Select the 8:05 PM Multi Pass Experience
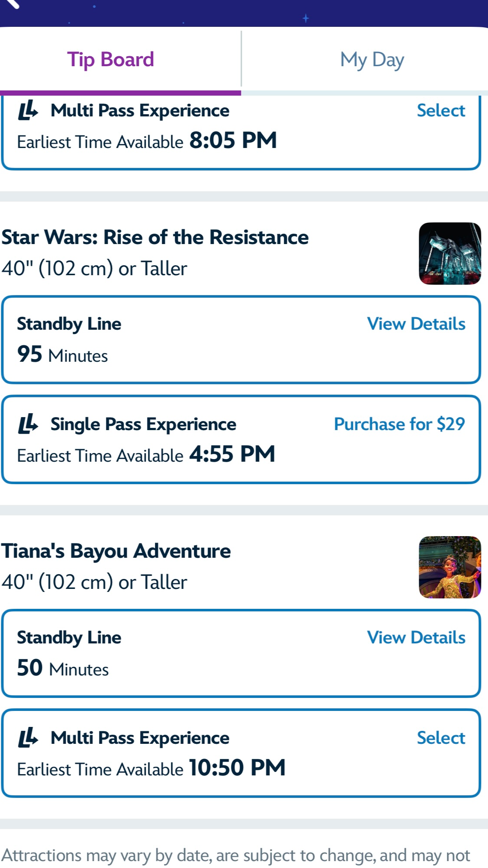This screenshot has height=868, width=488. pos(440,111)
